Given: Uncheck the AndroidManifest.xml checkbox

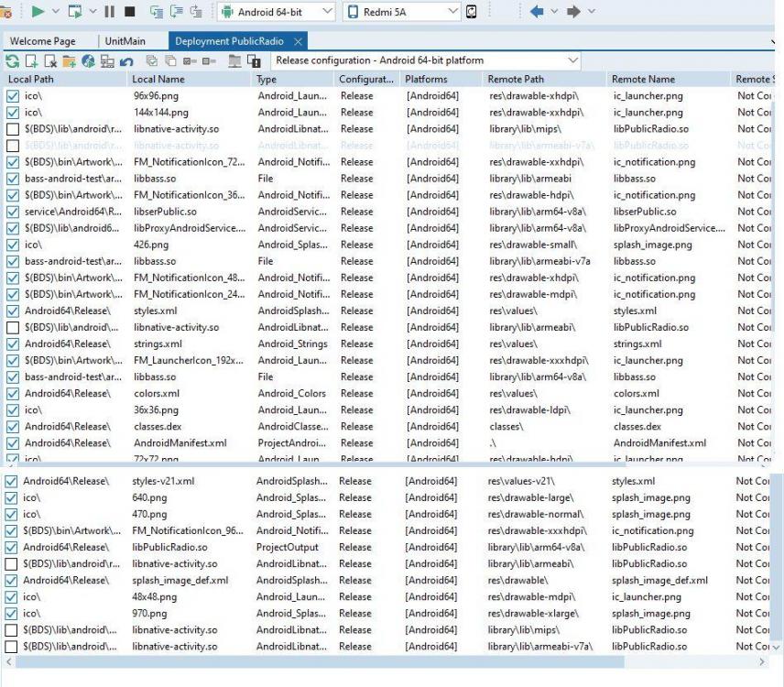Looking at the screenshot, I should (x=13, y=443).
